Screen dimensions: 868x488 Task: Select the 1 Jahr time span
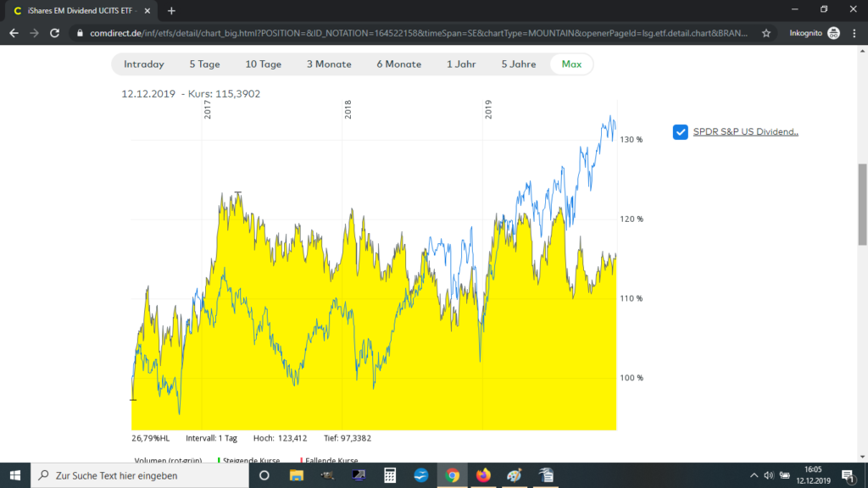click(x=461, y=64)
